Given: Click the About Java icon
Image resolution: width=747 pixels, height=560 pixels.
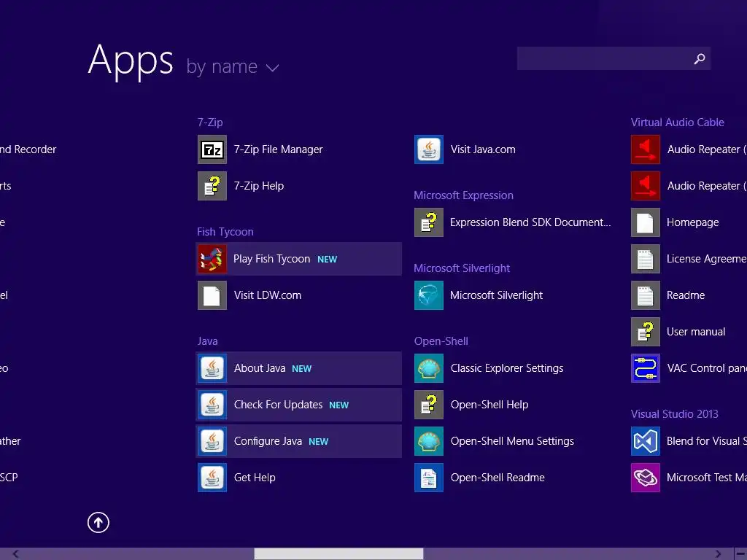Looking at the screenshot, I should coord(212,368).
